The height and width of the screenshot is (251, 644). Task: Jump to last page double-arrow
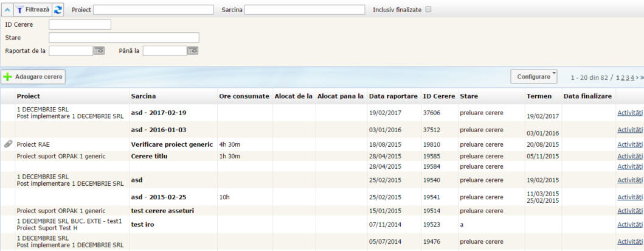click(642, 78)
